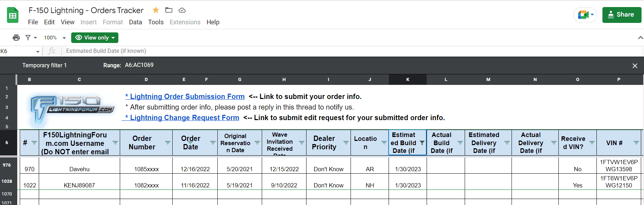The image size is (644, 205).
Task: Toggle filter on Order Number column
Action: tap(168, 143)
